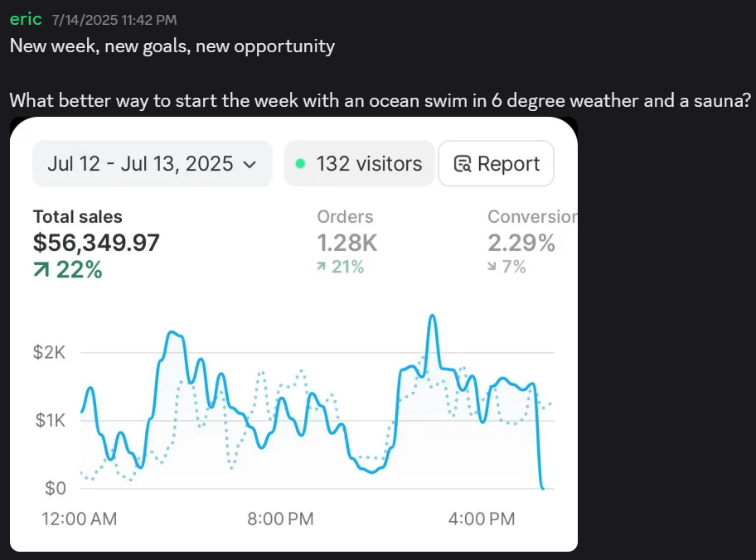Expand the date range chevron arrow

(250, 164)
